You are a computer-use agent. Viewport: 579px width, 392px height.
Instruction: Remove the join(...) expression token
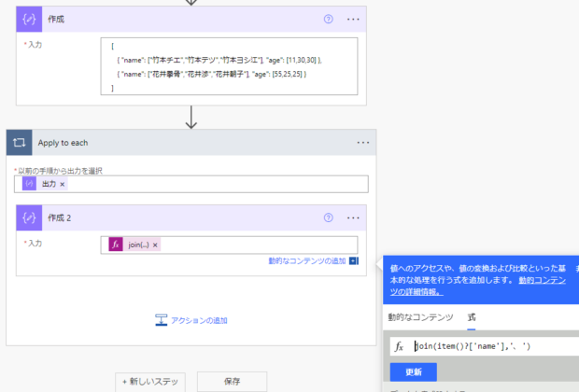[x=155, y=245]
